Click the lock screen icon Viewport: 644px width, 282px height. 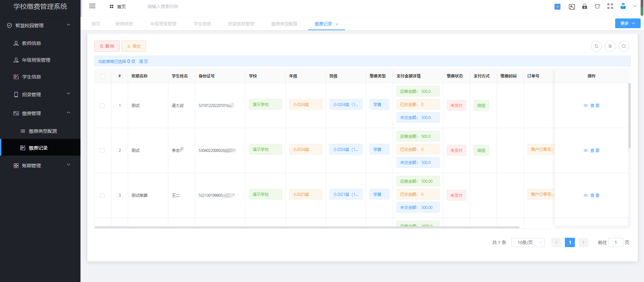[x=585, y=6]
